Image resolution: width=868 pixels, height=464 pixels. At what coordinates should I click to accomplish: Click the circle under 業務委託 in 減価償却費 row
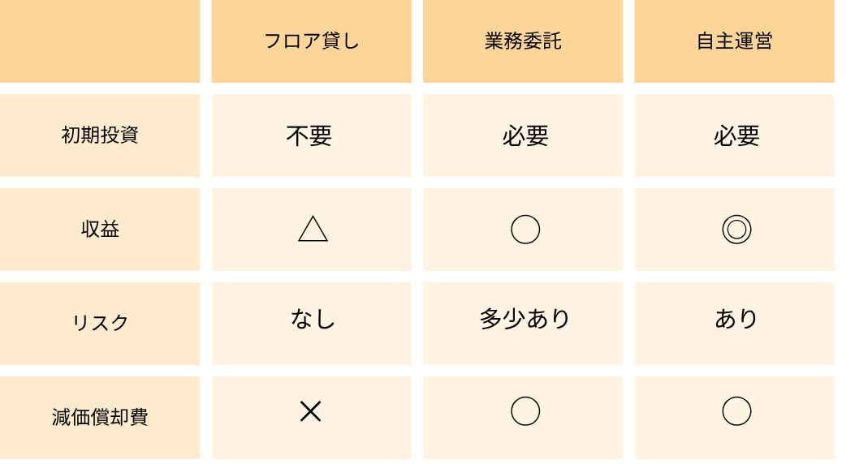(x=525, y=411)
